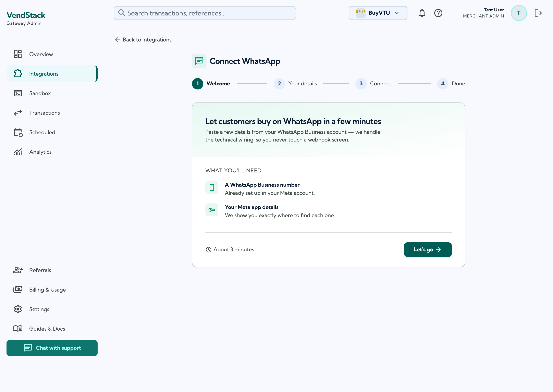
Task: Click the Sandbox terminal icon
Action: coord(18,93)
